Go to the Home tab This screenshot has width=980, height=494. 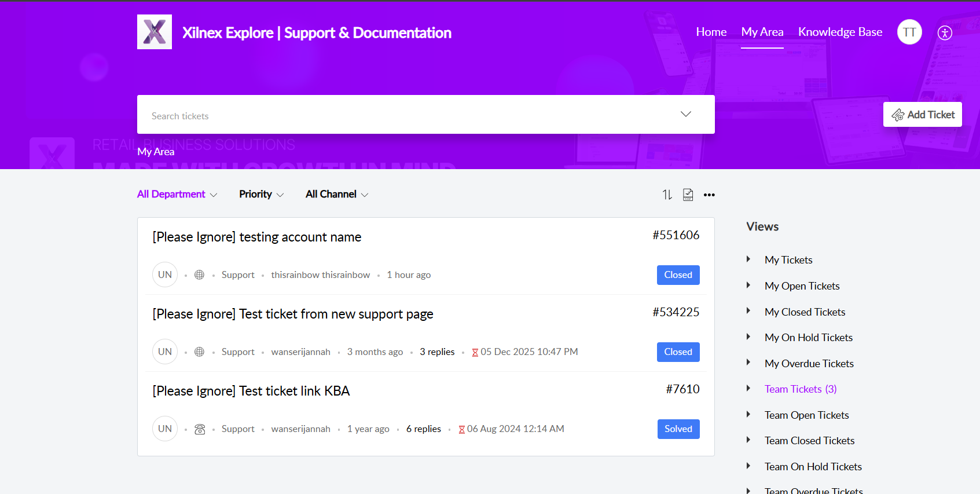(x=711, y=32)
